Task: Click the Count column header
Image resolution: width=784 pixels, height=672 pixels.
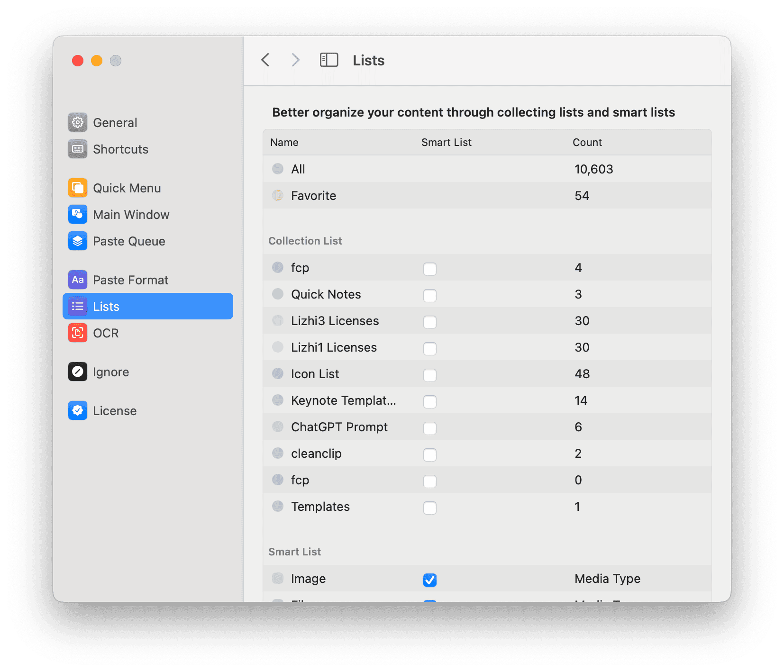Action: coord(587,143)
